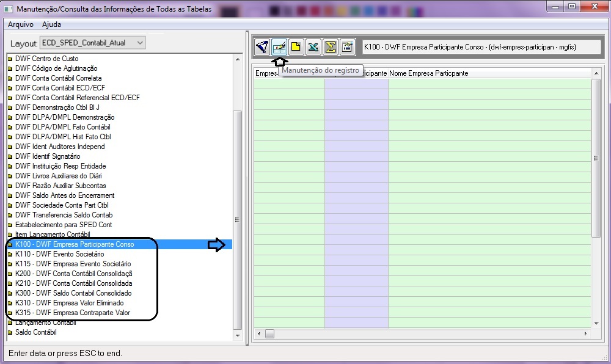Click data grid scroll-down arrow
This screenshot has width=611, height=364.
point(596,323)
